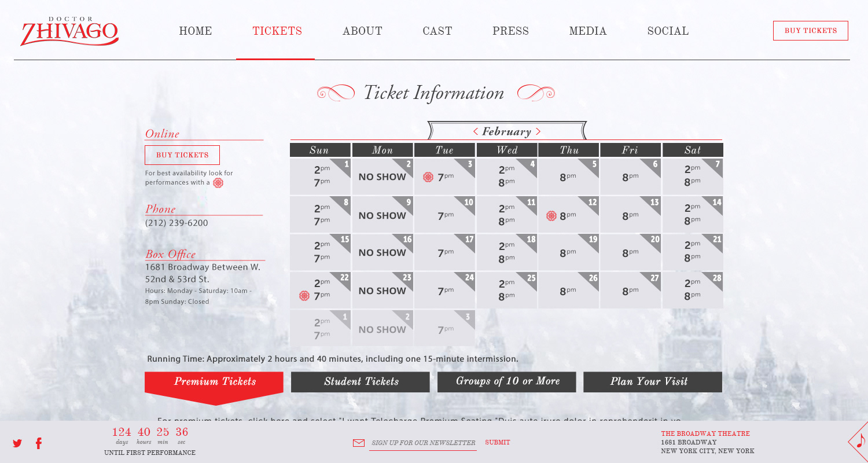Viewport: 868px width, 463px height.
Task: Open the PRESS menu item
Action: click(510, 31)
